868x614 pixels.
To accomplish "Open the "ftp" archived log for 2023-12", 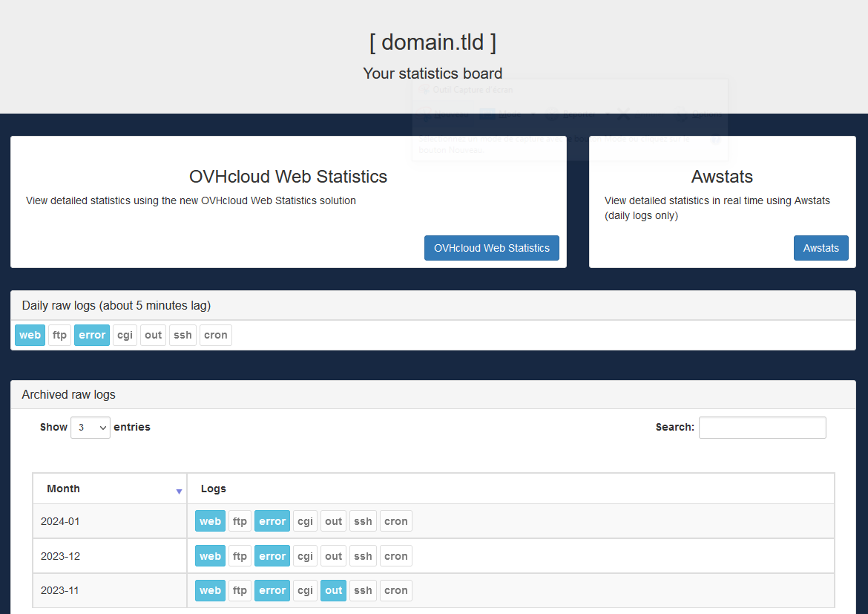I will coord(240,555).
